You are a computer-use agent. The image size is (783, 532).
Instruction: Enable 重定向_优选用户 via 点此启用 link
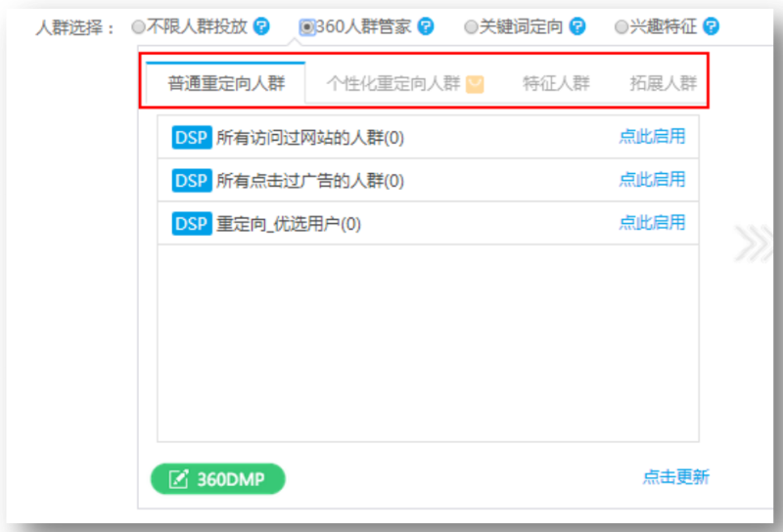coord(652,223)
